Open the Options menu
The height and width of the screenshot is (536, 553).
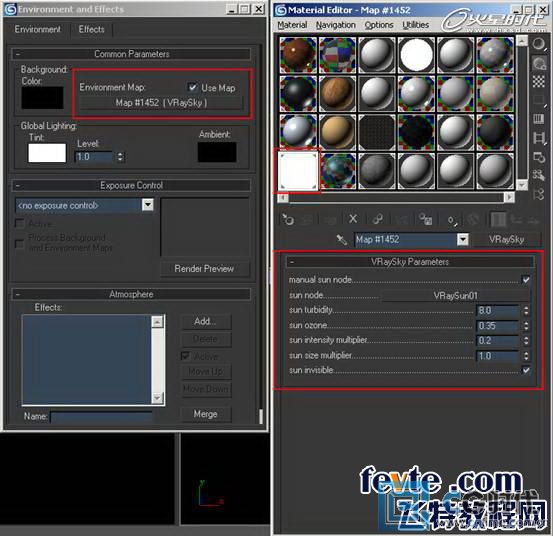(x=379, y=25)
